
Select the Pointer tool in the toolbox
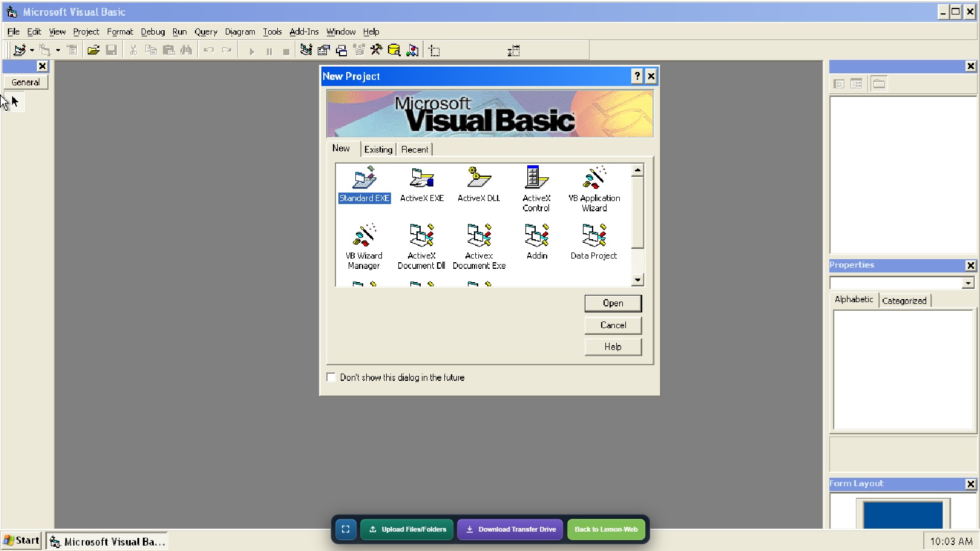click(x=15, y=102)
